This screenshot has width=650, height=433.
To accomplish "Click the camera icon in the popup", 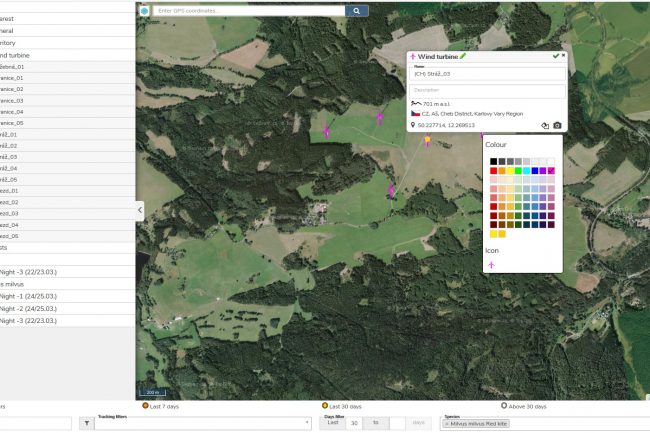I will (x=557, y=125).
